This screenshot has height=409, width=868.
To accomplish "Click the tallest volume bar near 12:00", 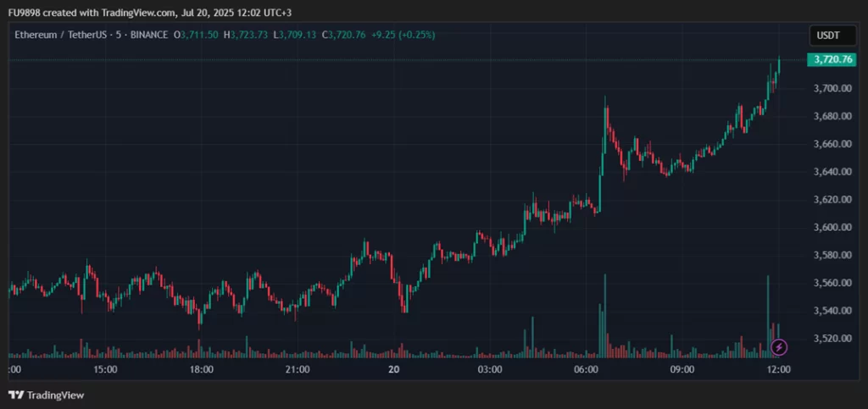I will click(768, 316).
